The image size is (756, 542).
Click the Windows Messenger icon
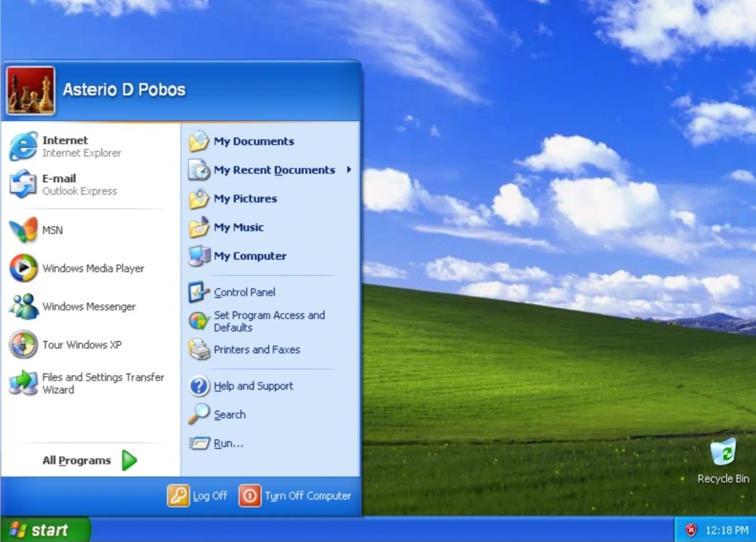[x=23, y=306]
